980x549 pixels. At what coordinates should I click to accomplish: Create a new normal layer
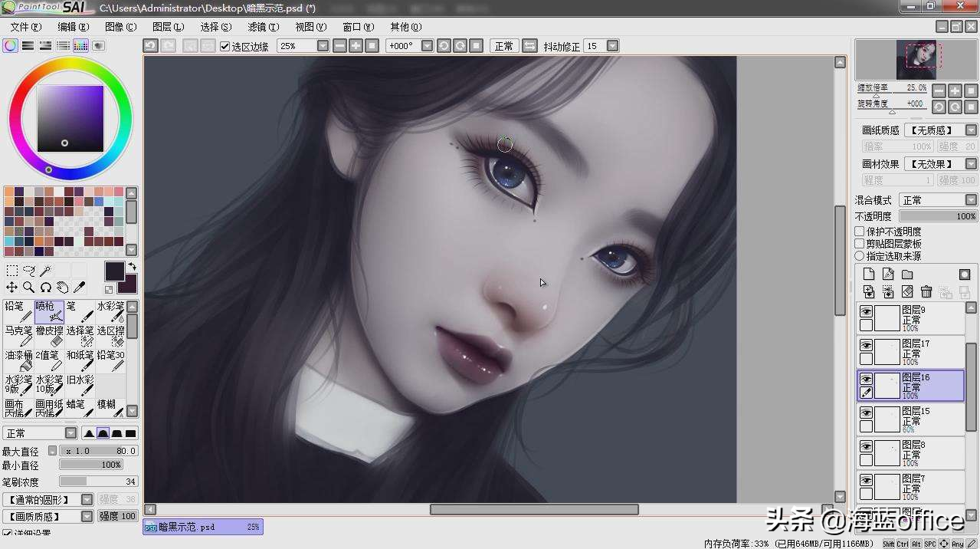[x=869, y=274]
